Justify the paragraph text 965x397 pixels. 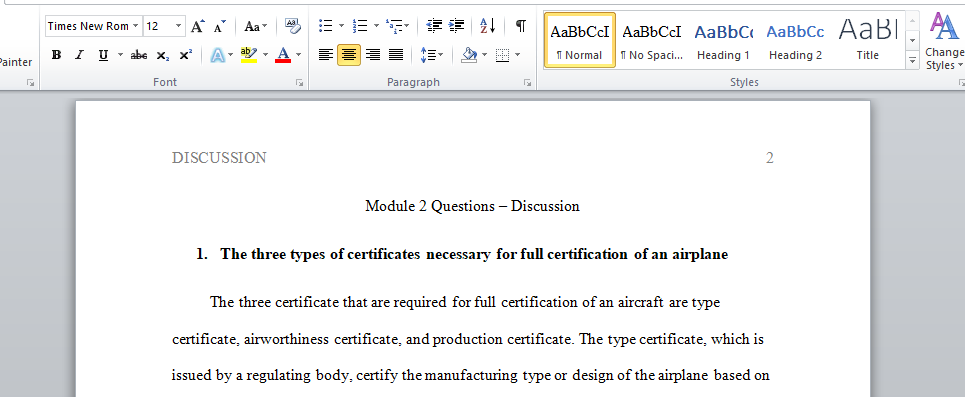coord(396,55)
